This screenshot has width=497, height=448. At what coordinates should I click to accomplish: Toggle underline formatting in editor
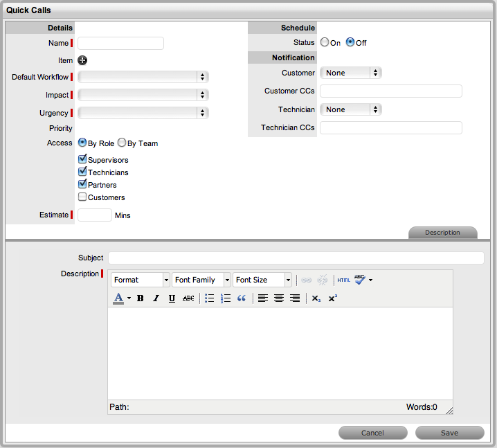point(172,298)
